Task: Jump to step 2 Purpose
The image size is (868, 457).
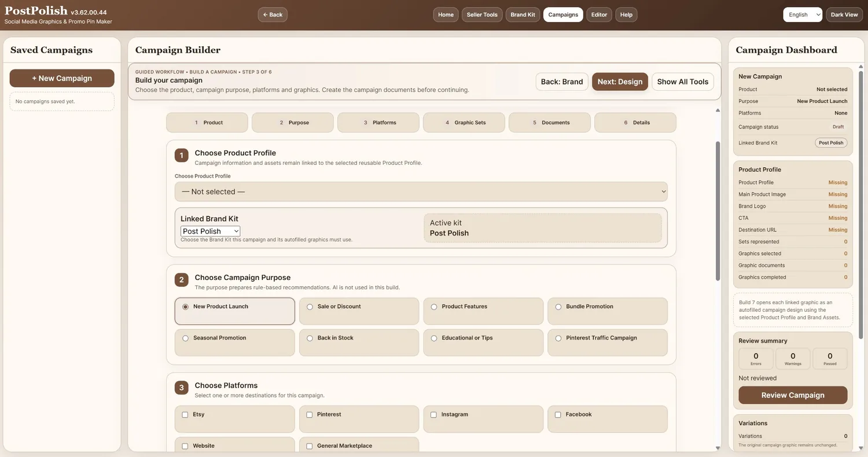Action: (x=293, y=123)
